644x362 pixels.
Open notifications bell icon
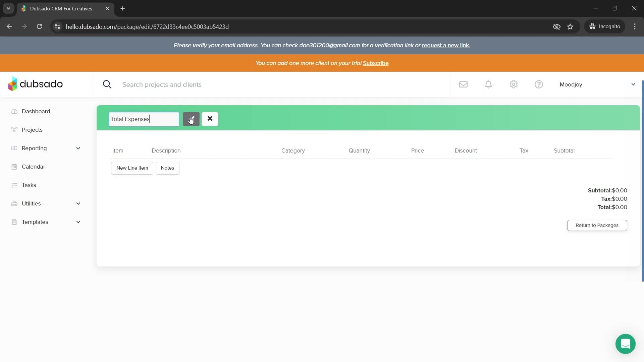[488, 84]
